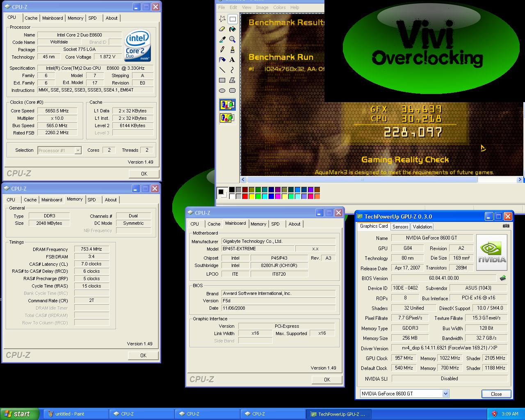Click the BIOS save icon next to BIOS Version
Viewport: 525px width, 420px height.
(x=502, y=278)
